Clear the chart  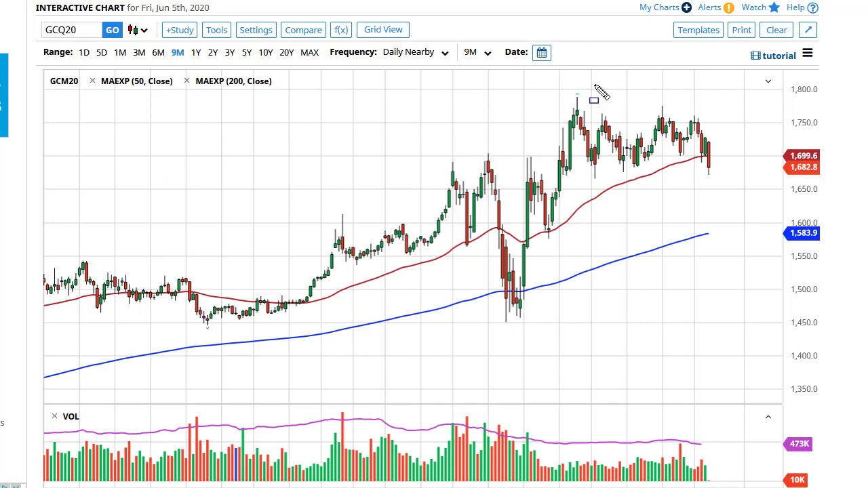pyautogui.click(x=776, y=30)
